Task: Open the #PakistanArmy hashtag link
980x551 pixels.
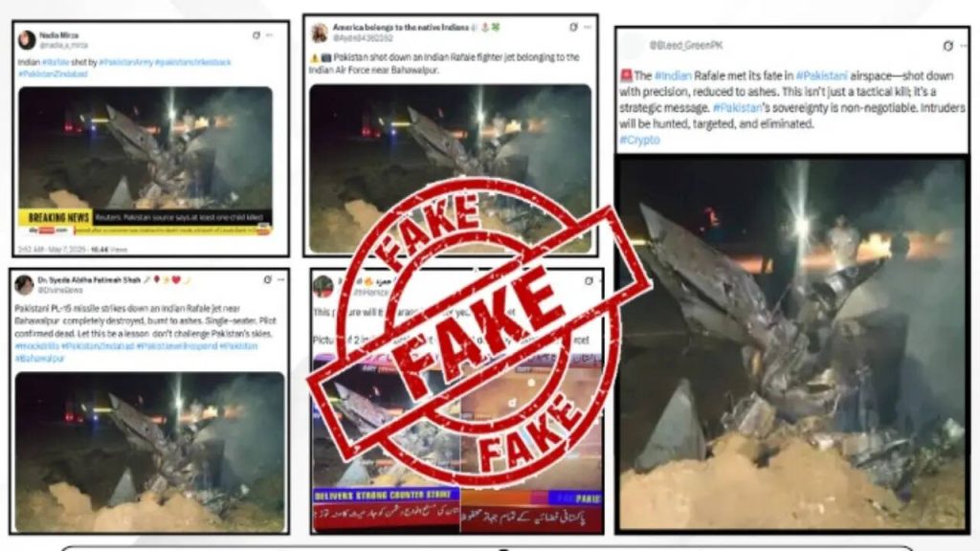Action: 125,62
